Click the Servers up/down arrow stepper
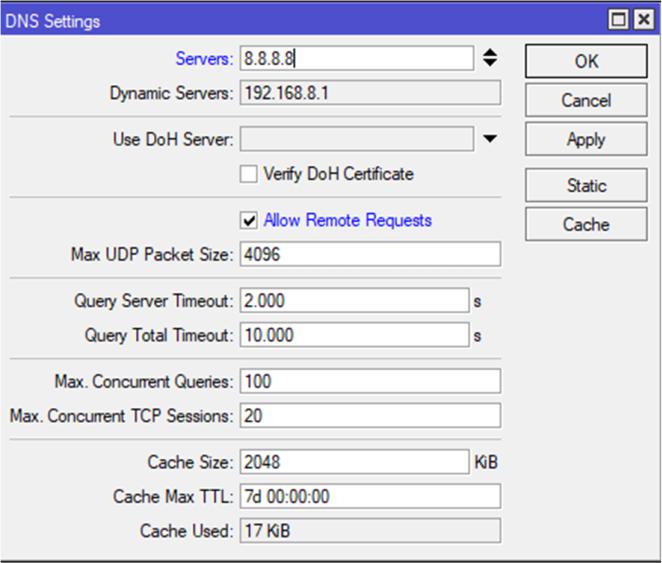 click(489, 59)
